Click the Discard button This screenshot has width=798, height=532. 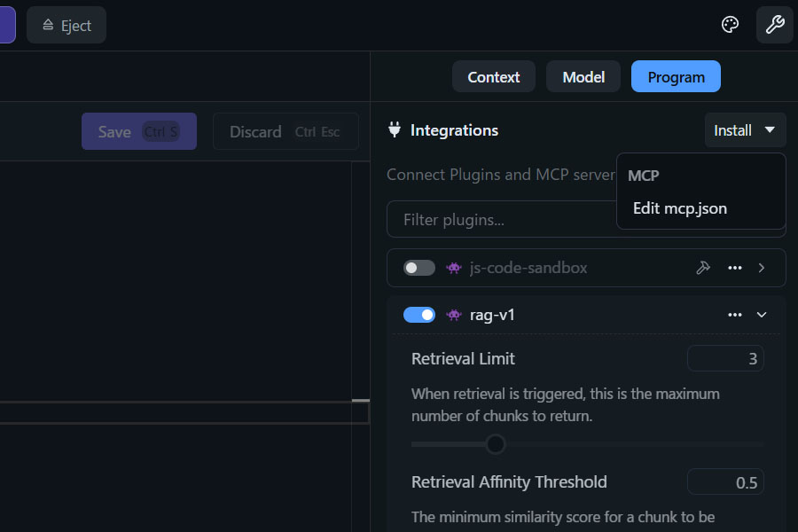tap(285, 131)
